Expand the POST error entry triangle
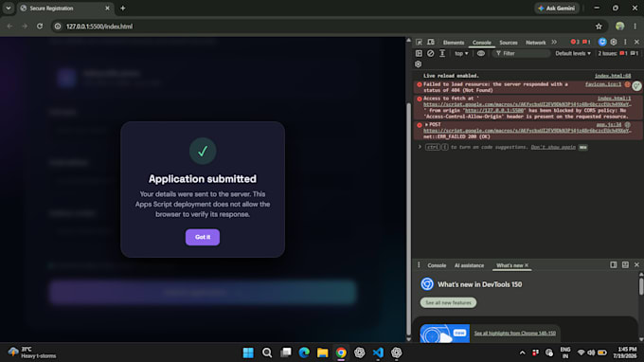Screen dimensions: 644x362 [426, 124]
